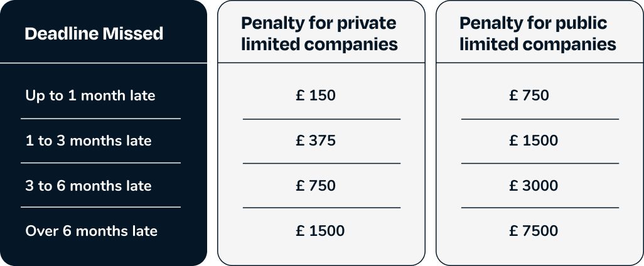Select the Penalty for private limited companies heading

[x=319, y=34]
